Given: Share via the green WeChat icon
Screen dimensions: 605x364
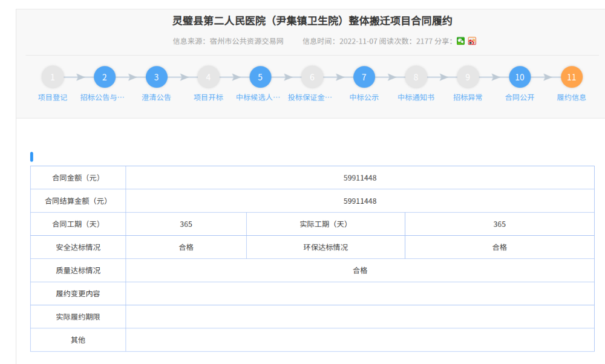Looking at the screenshot, I should point(460,41).
